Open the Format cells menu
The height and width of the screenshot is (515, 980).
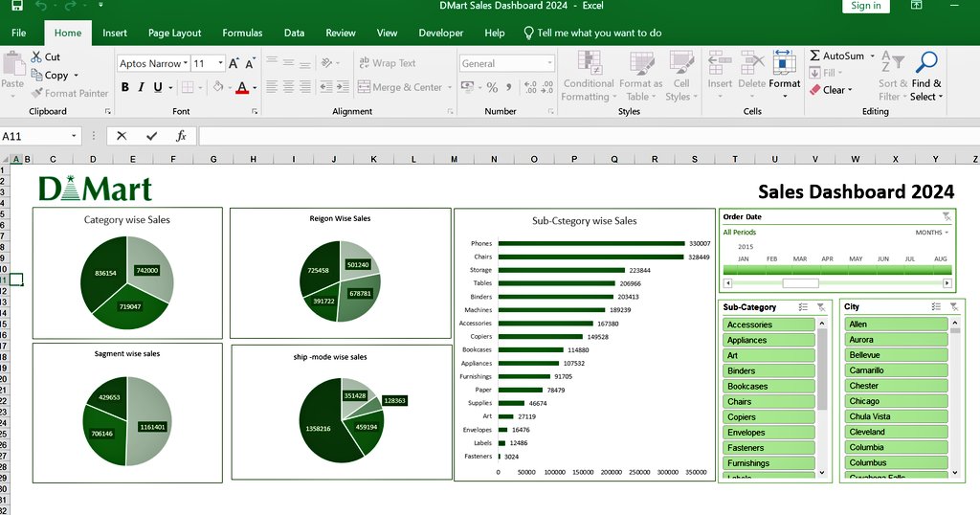(x=785, y=74)
